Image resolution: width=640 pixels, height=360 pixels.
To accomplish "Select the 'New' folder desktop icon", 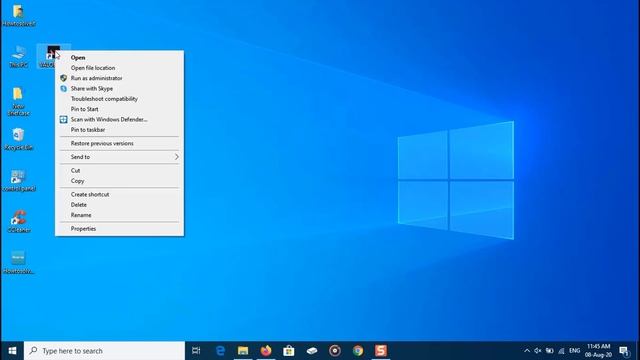I will [18, 101].
